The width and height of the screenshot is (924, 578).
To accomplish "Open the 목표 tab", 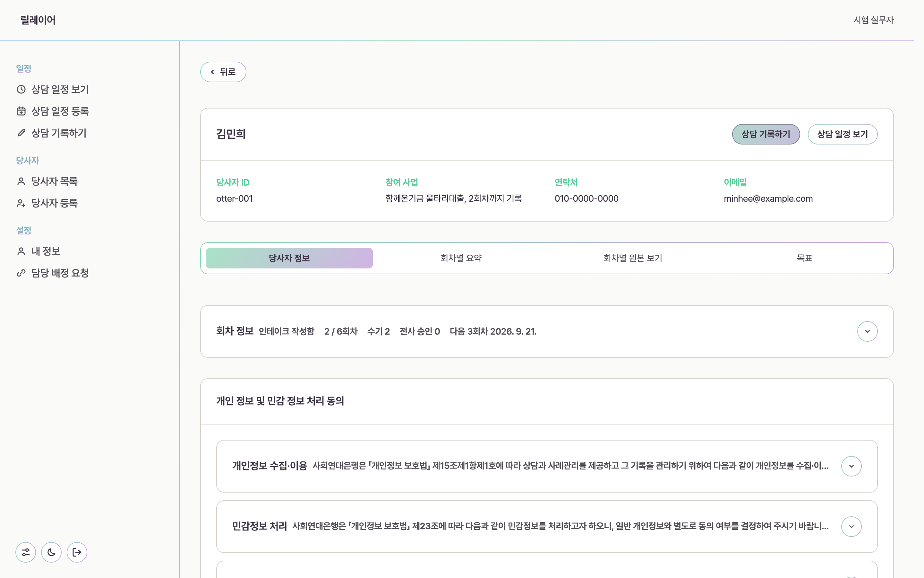I will (805, 258).
